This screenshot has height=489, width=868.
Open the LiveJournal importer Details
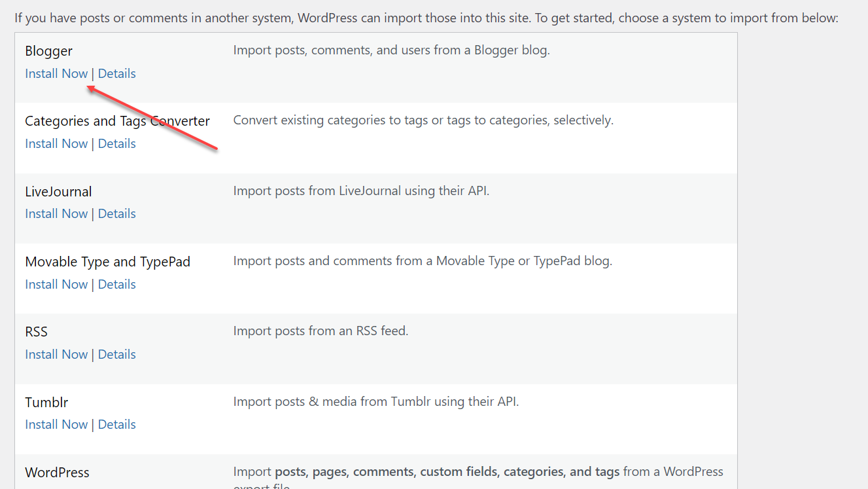(116, 213)
